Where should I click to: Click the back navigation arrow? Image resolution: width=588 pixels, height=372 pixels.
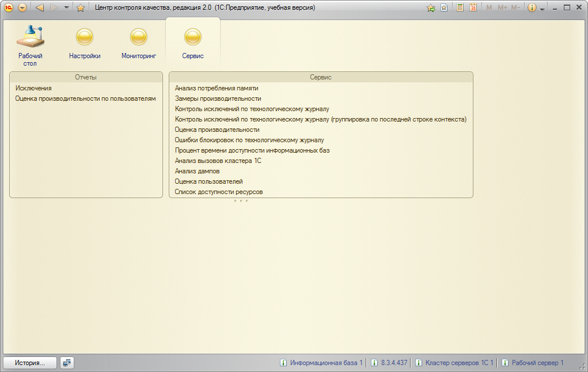(x=40, y=7)
